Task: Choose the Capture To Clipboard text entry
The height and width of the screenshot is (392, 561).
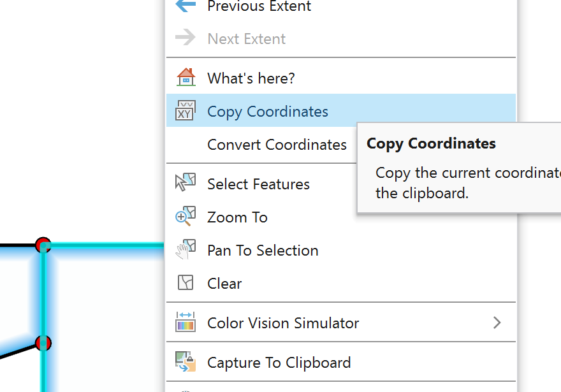Action: 279,363
